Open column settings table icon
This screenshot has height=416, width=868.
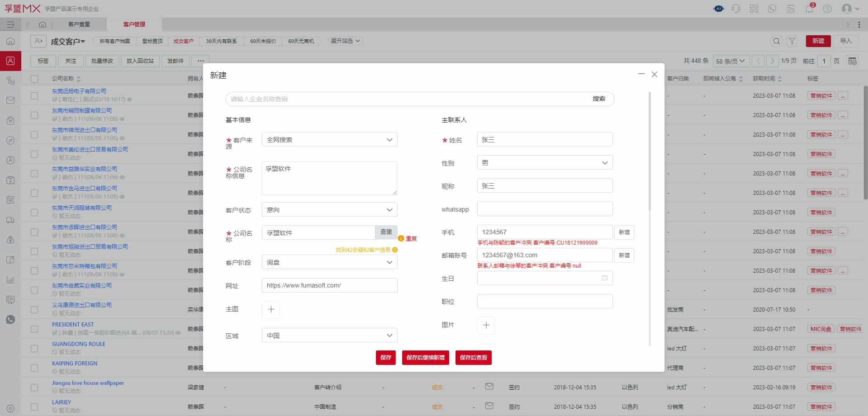point(852,61)
